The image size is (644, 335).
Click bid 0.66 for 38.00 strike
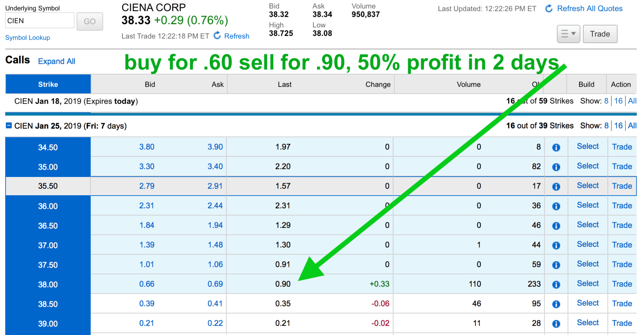(x=147, y=284)
